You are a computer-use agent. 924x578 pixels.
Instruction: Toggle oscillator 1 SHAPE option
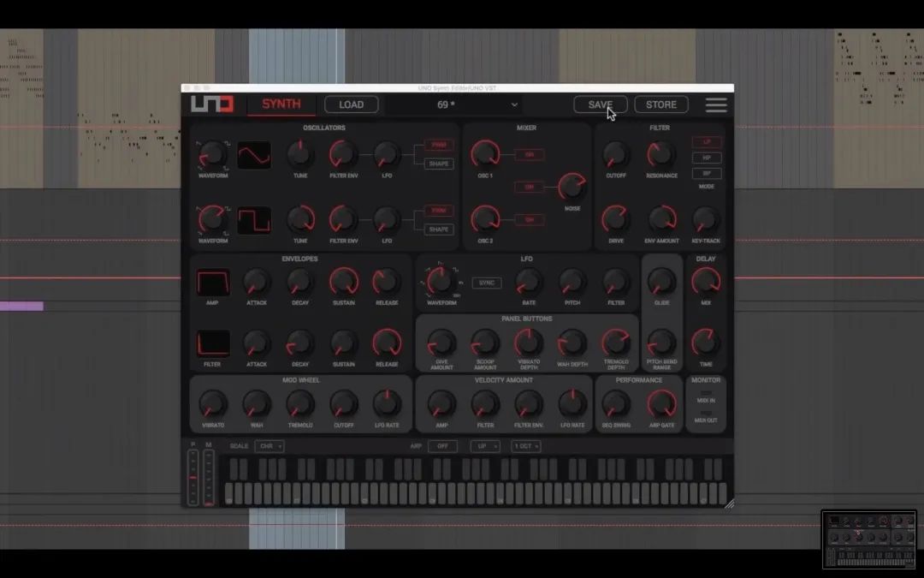point(439,164)
